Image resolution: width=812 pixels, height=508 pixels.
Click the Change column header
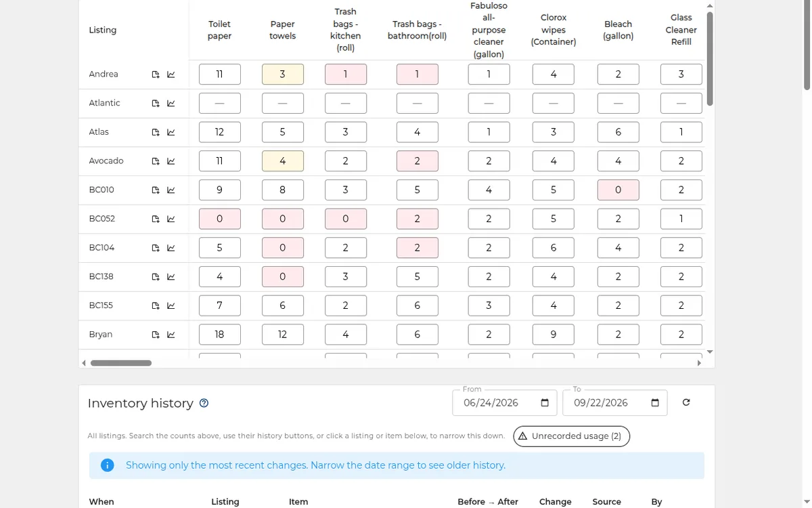(x=556, y=502)
